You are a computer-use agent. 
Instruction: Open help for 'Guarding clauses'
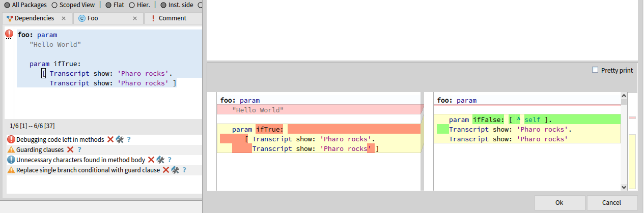(x=79, y=149)
